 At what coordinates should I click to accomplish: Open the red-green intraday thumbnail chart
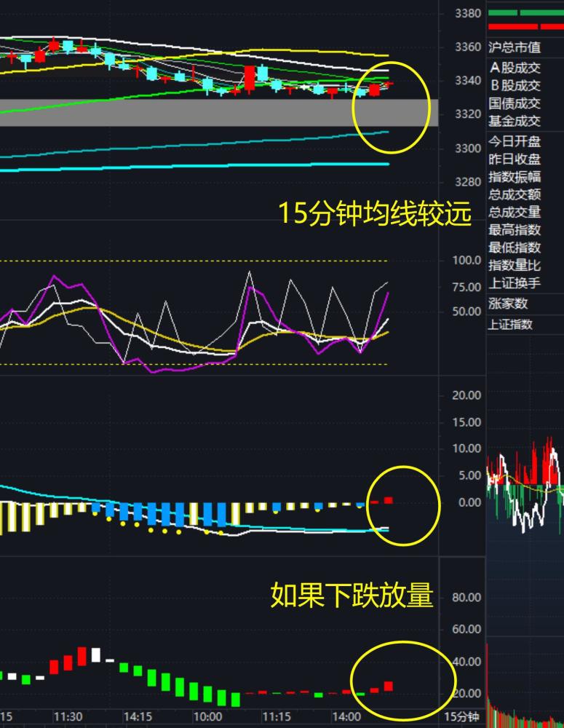pos(525,485)
